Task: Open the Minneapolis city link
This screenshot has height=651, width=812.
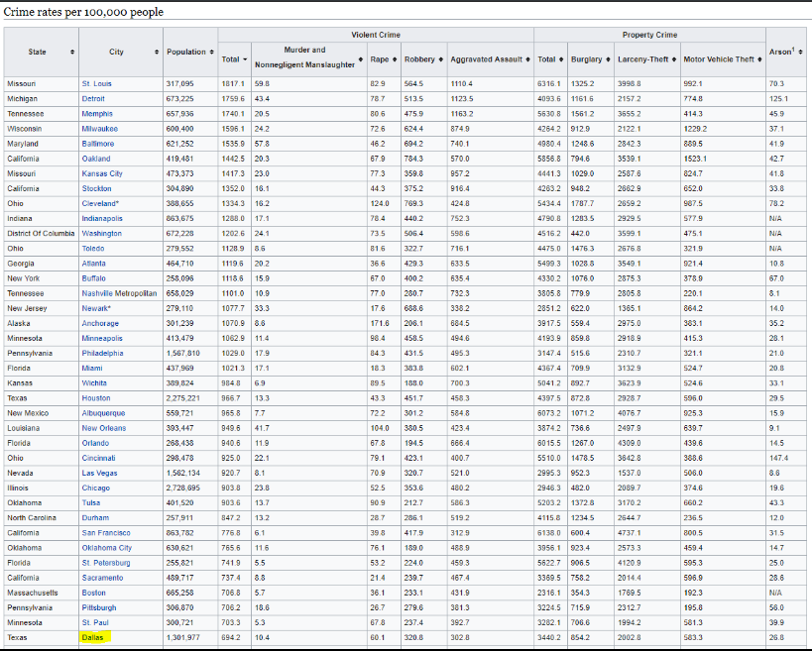Action: pyautogui.click(x=102, y=339)
